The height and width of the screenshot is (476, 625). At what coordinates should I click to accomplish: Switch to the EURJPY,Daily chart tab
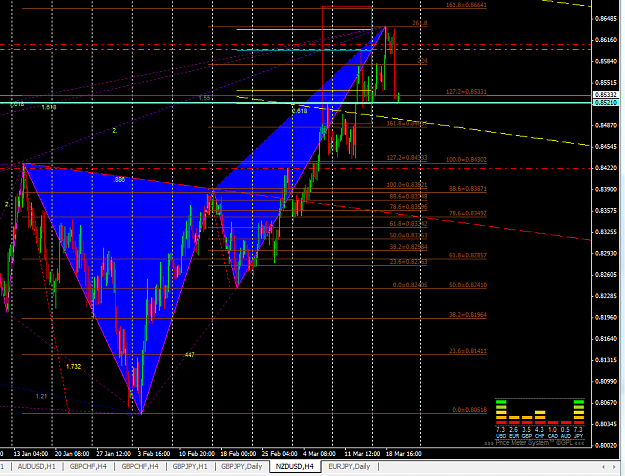tap(349, 466)
